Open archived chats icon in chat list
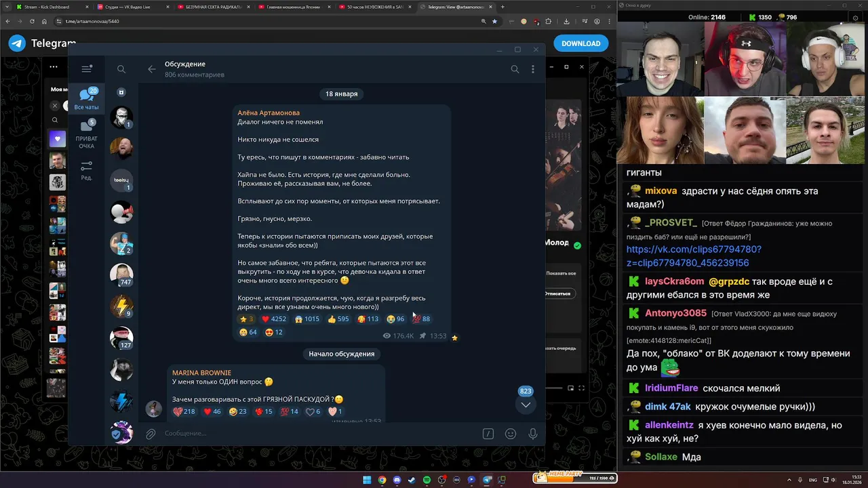This screenshot has width=868, height=488. point(121,92)
